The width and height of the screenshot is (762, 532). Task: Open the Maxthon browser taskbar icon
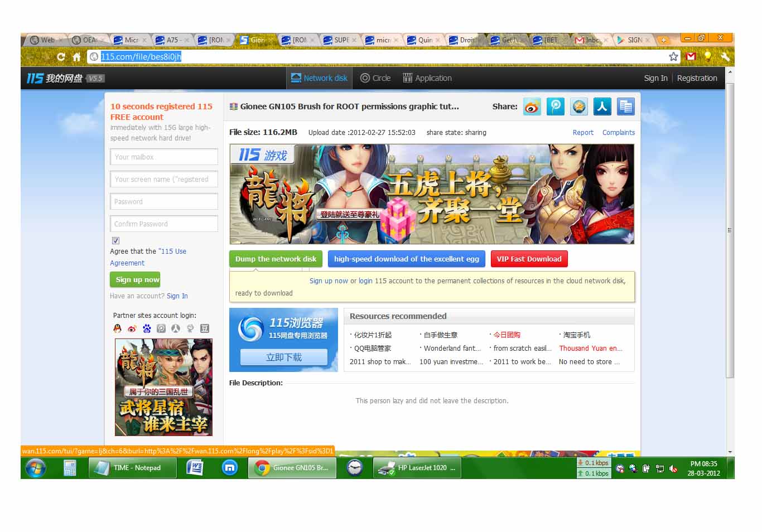pos(230,468)
